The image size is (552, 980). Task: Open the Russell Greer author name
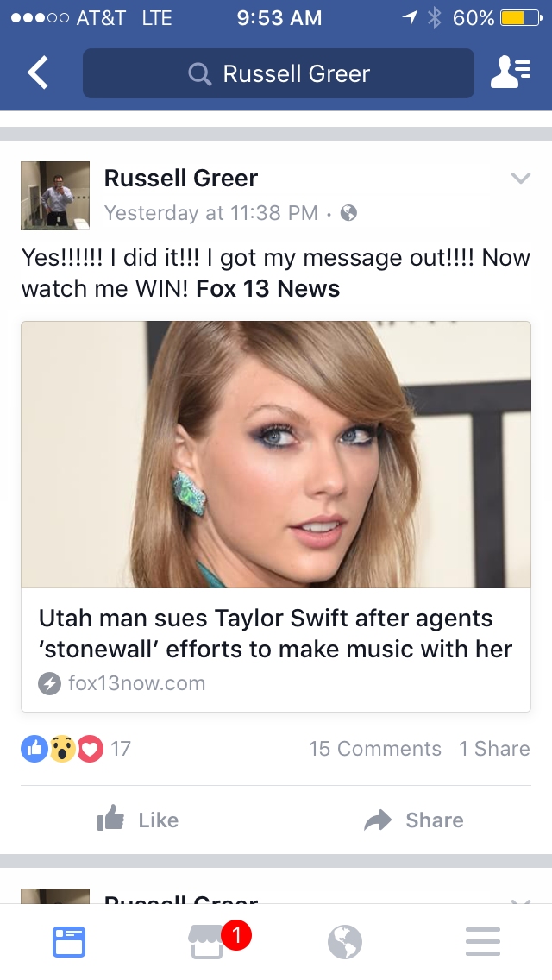[x=180, y=178]
